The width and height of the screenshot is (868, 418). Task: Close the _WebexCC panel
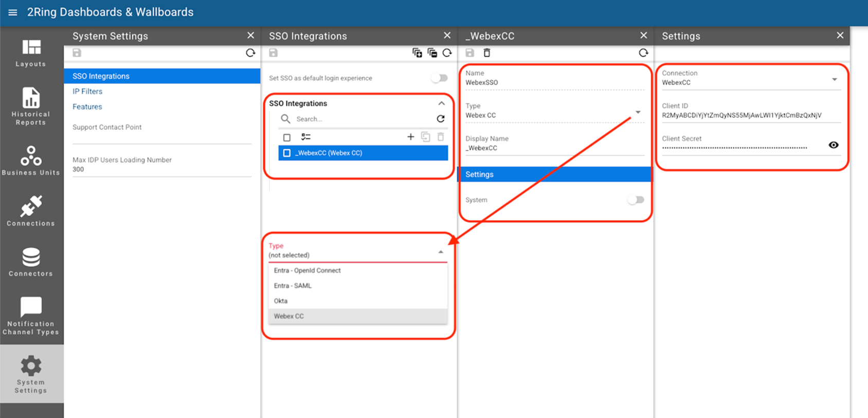coord(643,36)
